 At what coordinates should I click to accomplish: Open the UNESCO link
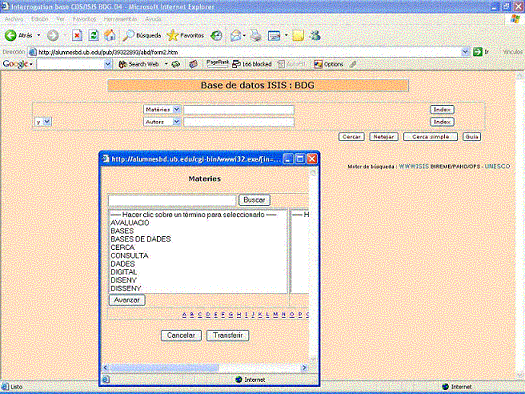(x=497, y=166)
